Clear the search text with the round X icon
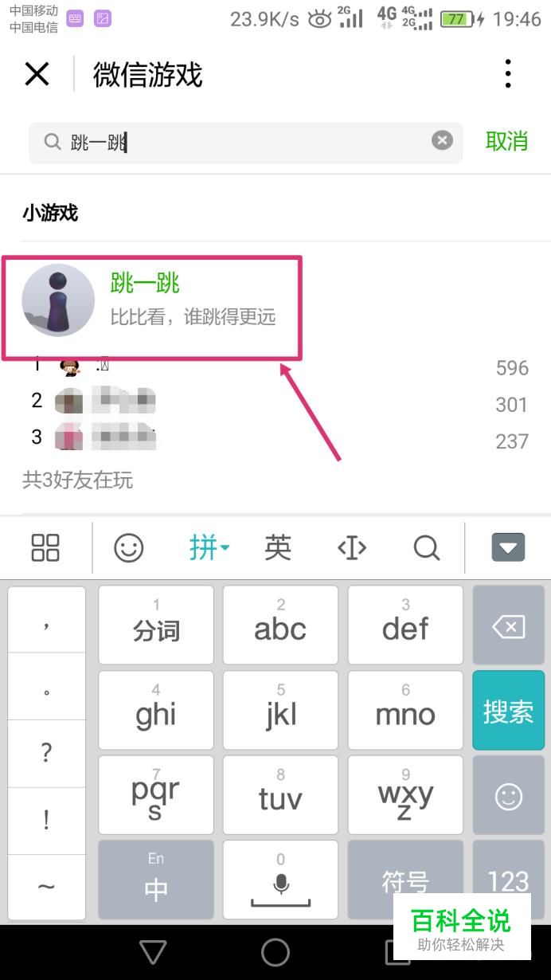The width and height of the screenshot is (551, 980). click(442, 141)
